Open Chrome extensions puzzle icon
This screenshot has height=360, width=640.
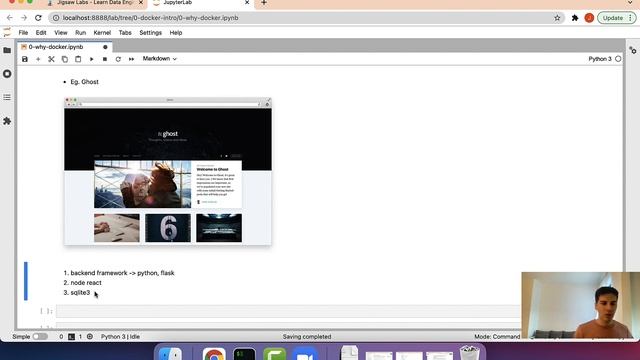pos(575,18)
